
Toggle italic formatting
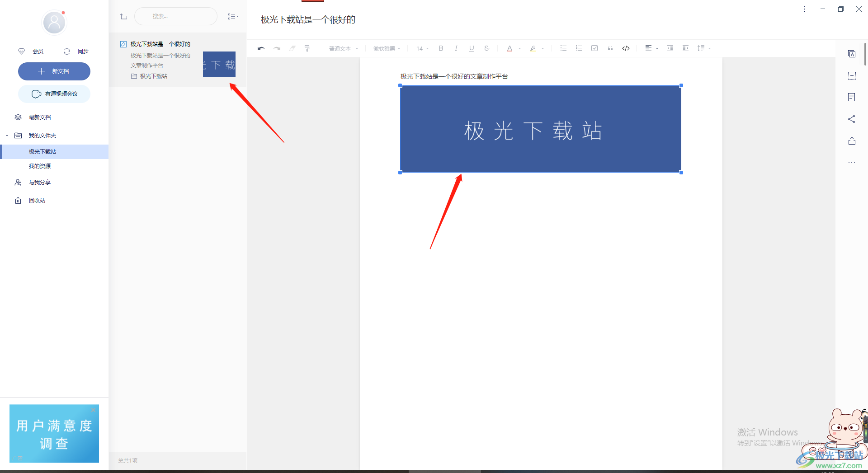[x=456, y=48]
